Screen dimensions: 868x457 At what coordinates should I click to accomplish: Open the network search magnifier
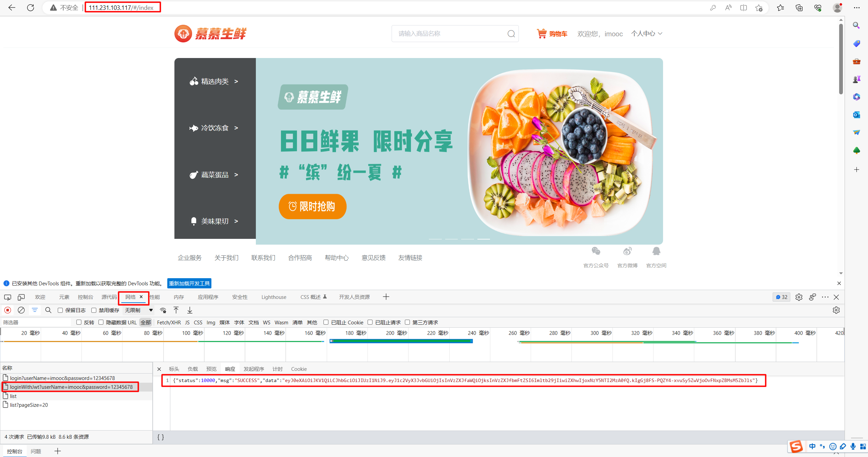[48, 310]
